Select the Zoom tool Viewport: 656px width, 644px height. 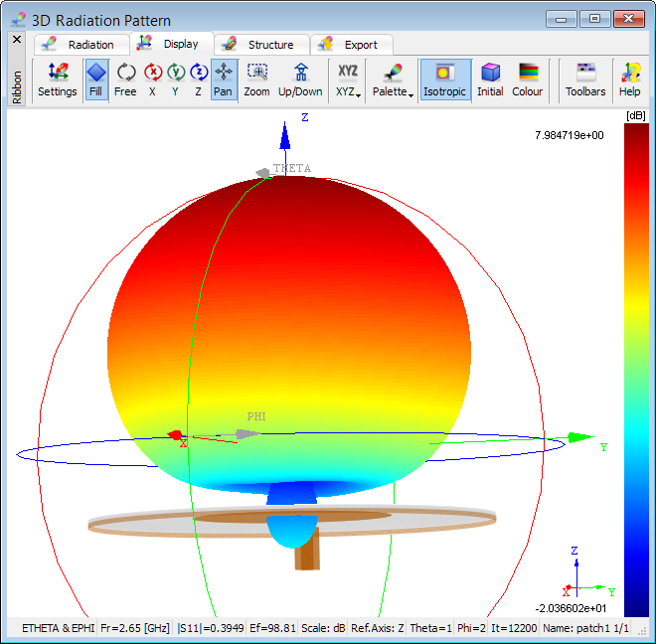(256, 80)
